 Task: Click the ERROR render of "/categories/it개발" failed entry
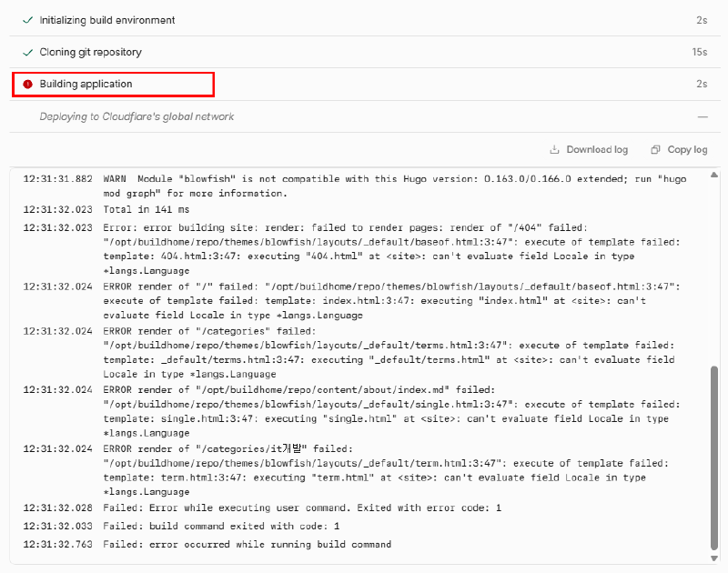click(386, 470)
